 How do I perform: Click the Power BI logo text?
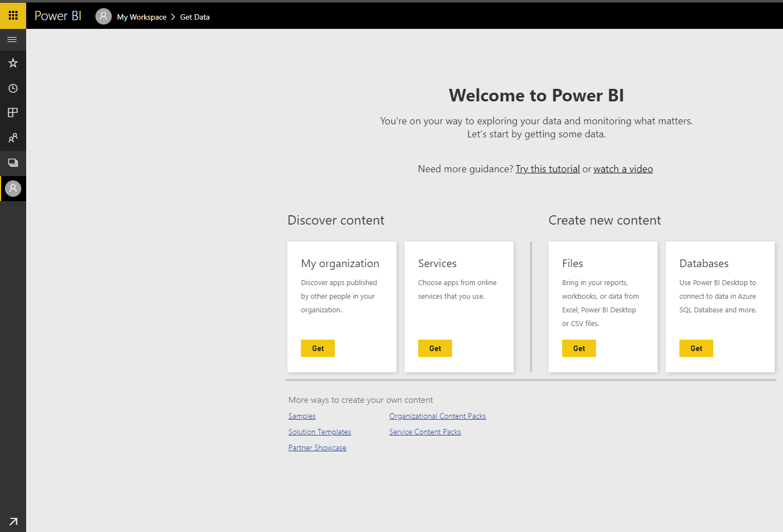[58, 16]
